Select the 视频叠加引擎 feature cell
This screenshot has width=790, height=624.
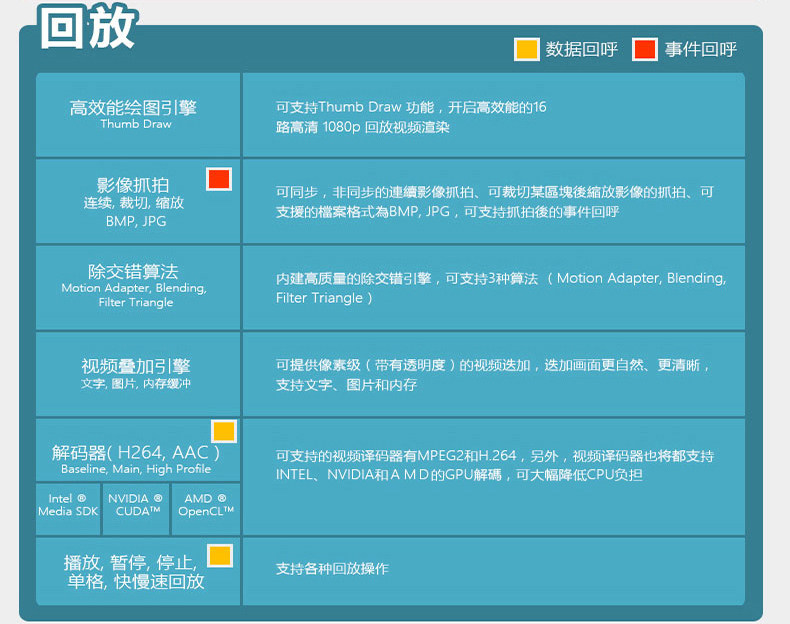tap(138, 374)
